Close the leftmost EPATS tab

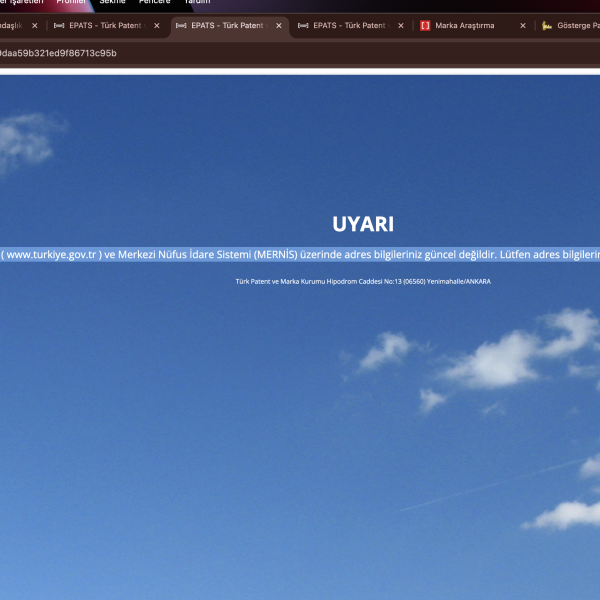(157, 26)
